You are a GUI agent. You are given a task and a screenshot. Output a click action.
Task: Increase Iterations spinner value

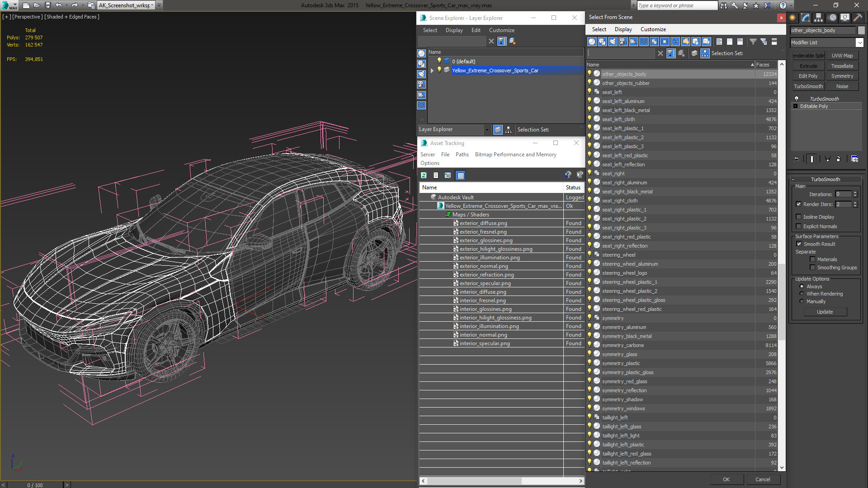855,192
